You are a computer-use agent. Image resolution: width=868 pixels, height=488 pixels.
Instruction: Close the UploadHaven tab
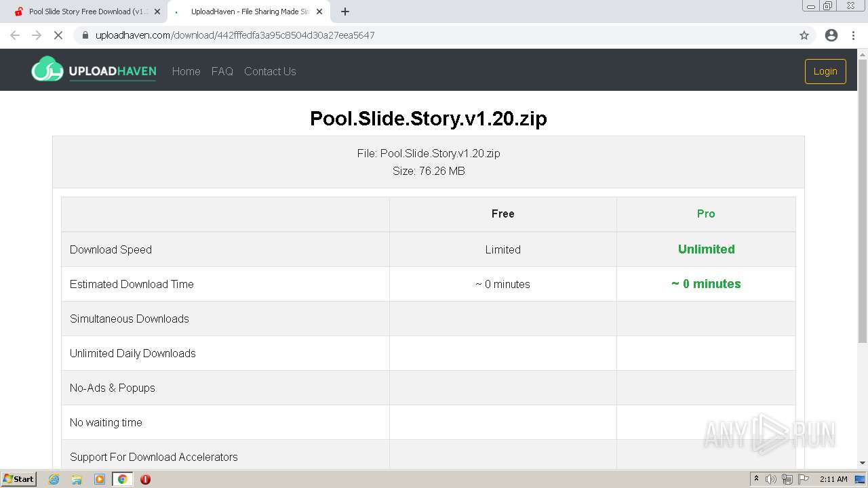(319, 12)
